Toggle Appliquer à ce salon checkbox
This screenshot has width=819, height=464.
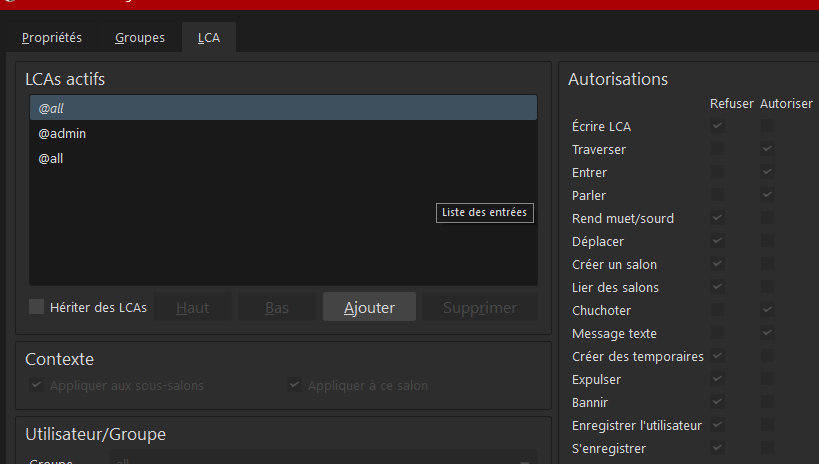click(x=294, y=385)
